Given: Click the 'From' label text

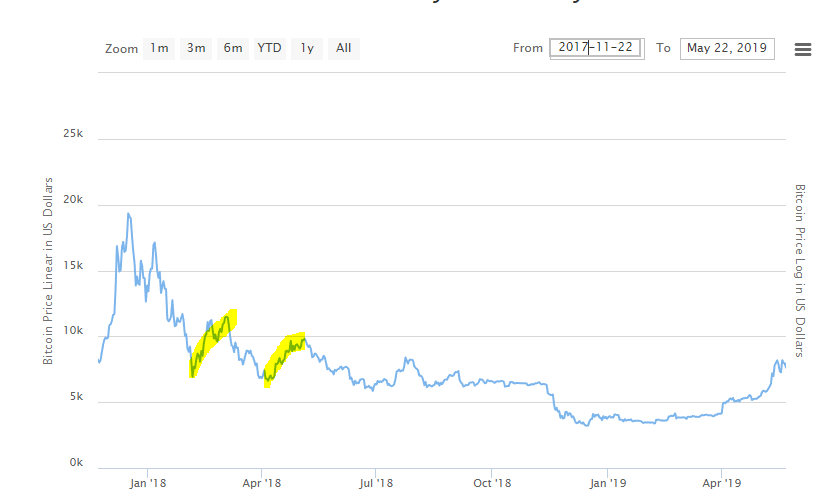Looking at the screenshot, I should pos(528,48).
